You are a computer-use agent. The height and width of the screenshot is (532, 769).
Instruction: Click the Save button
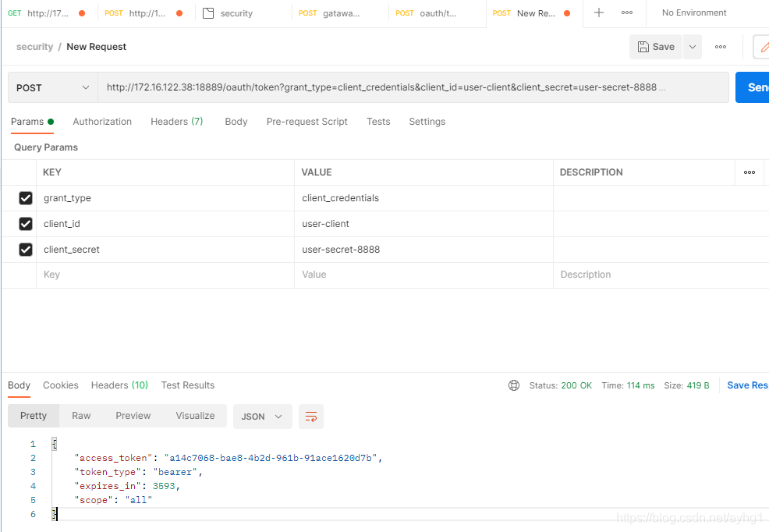[x=656, y=47]
